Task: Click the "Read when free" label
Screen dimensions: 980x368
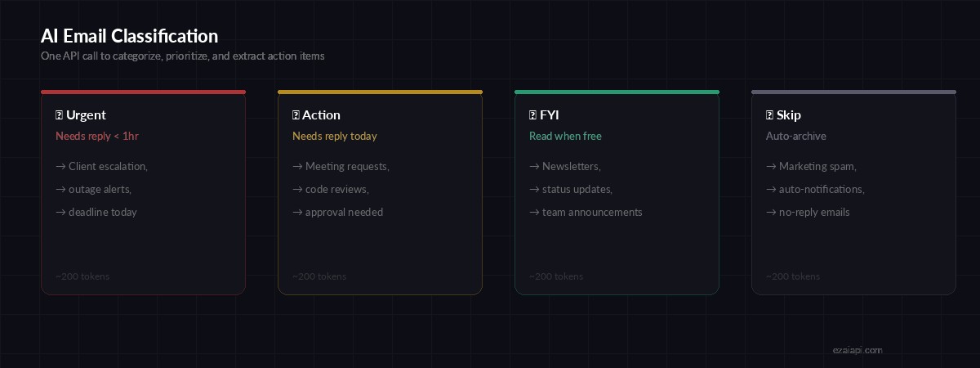Action: (x=565, y=136)
